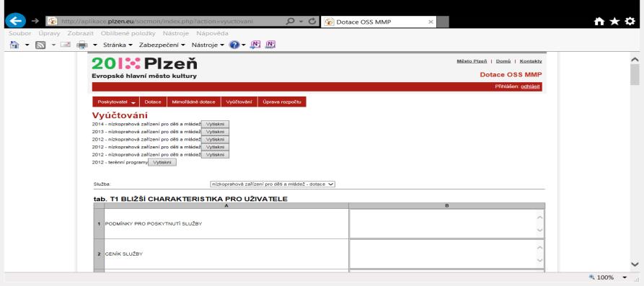
Task: Open the browser Home icon
Action: [x=599, y=22]
